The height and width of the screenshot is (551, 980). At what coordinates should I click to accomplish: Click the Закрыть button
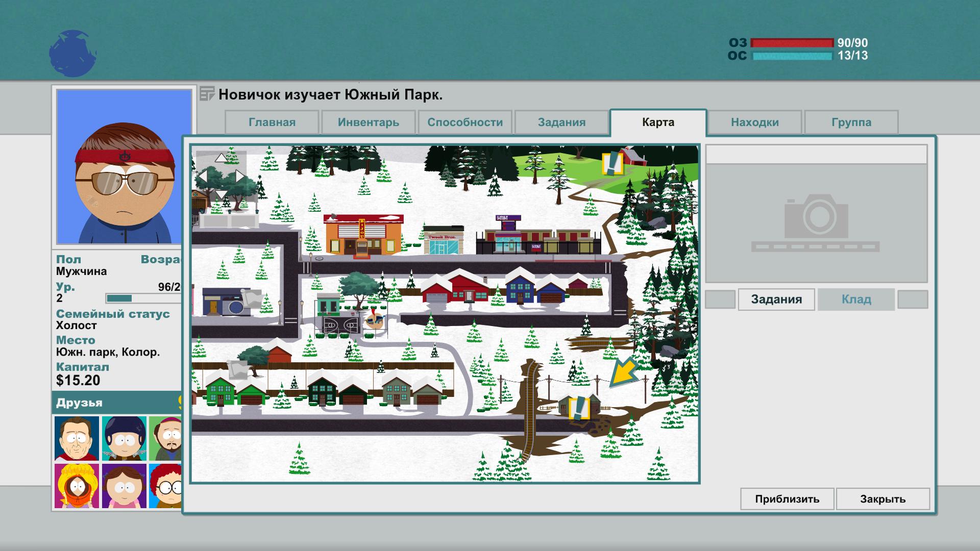coord(883,499)
